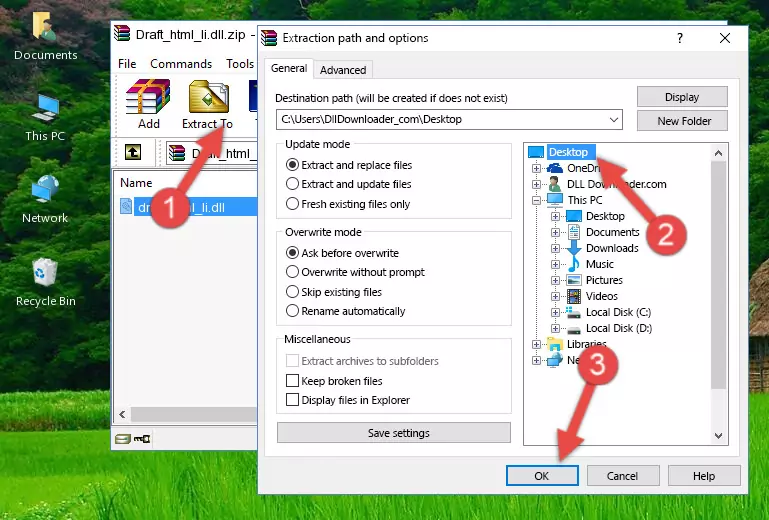The image size is (769, 520).
Task: Select Skip existing files option
Action: (x=292, y=291)
